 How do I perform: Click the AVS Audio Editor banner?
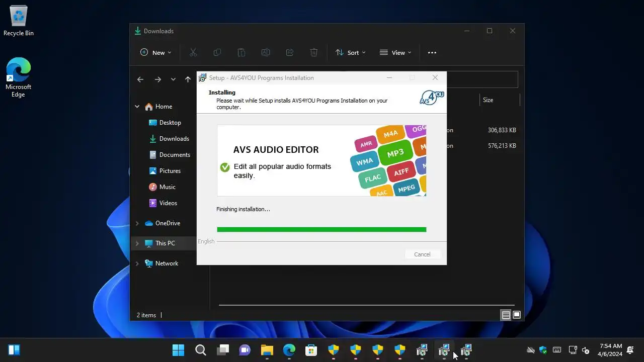click(321, 160)
